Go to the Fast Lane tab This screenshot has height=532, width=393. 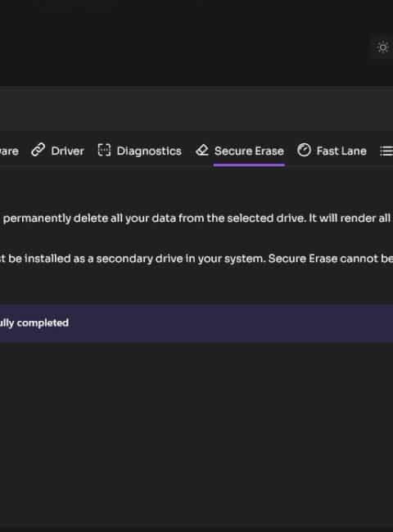(341, 151)
